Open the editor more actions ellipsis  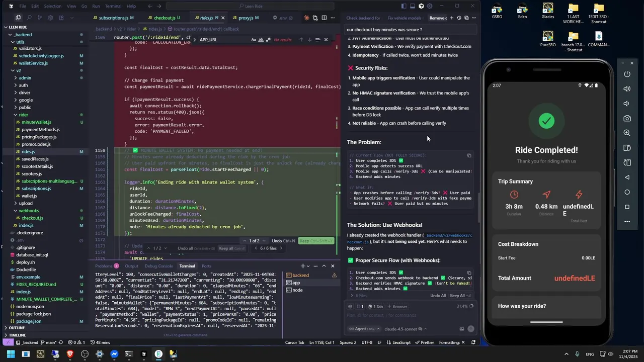coord(333,18)
